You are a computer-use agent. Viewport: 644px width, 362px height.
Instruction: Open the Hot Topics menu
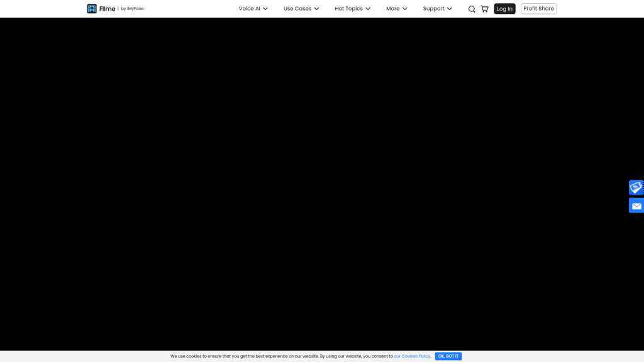pyautogui.click(x=348, y=9)
